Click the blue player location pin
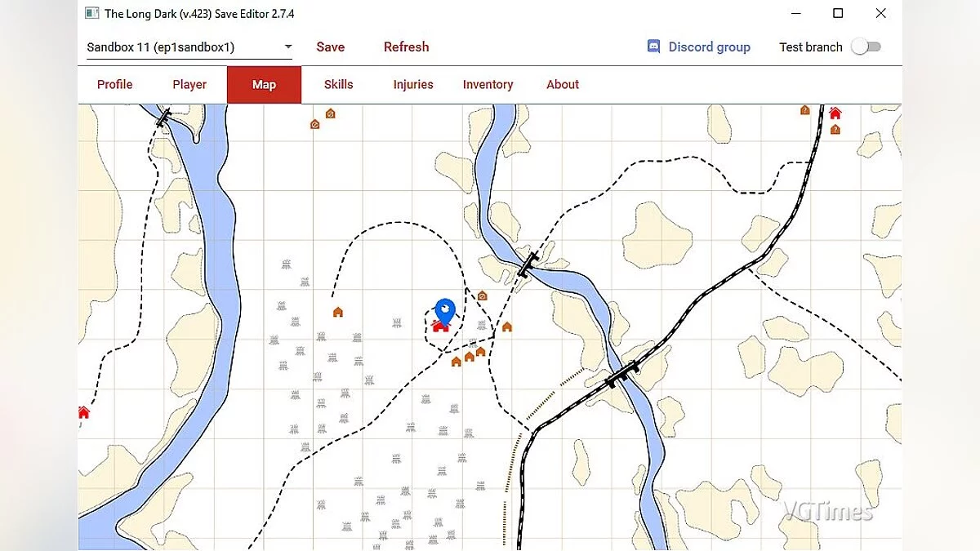The width and height of the screenshot is (980, 551). [444, 310]
